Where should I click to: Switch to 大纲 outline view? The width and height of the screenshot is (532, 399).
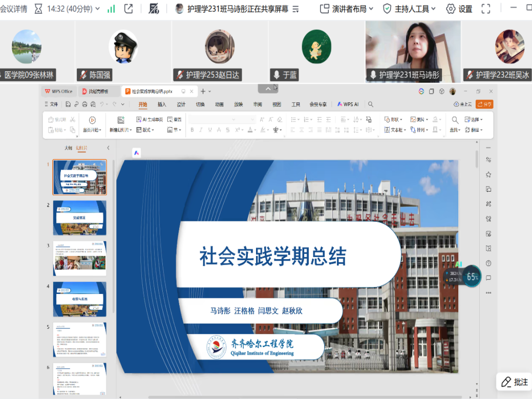tap(68, 148)
